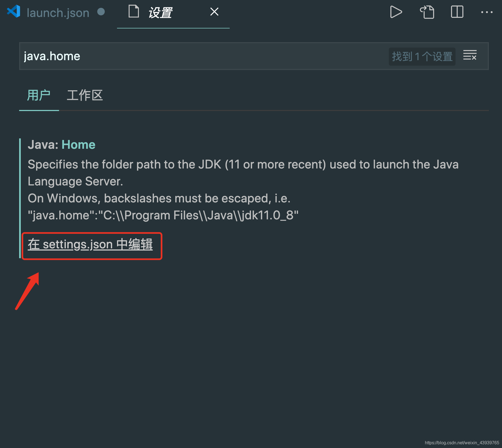This screenshot has width=502, height=448.
Task: Open settings JSON file icon
Action: (427, 12)
